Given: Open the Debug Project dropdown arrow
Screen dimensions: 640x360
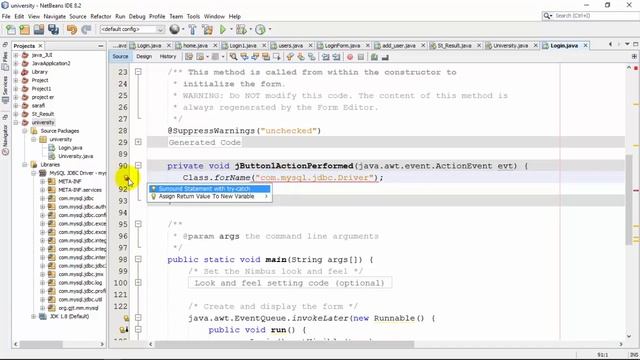Looking at the screenshot, I should [250, 29].
